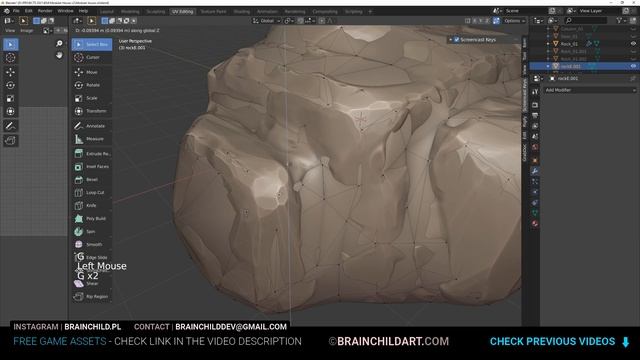Click the Blender logo menu icon
This screenshot has width=640, height=360.
coord(7,11)
